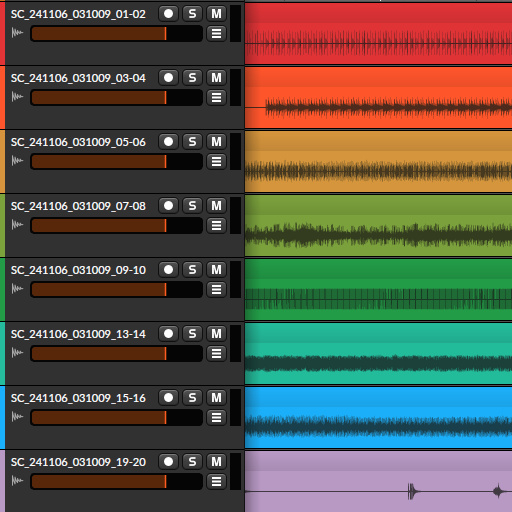Click waveform icon on track 01-02
The image size is (512, 512).
pyautogui.click(x=17, y=33)
